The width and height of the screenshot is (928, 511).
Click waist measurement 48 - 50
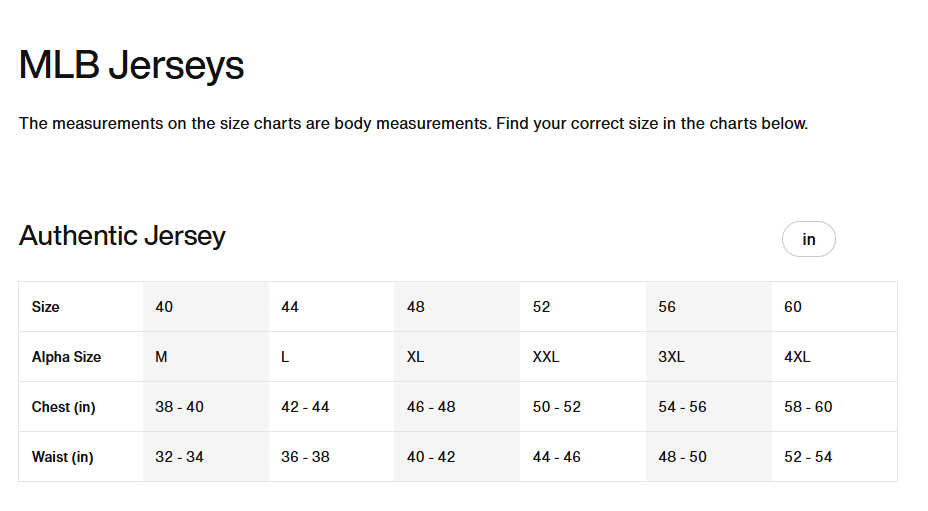(x=682, y=457)
